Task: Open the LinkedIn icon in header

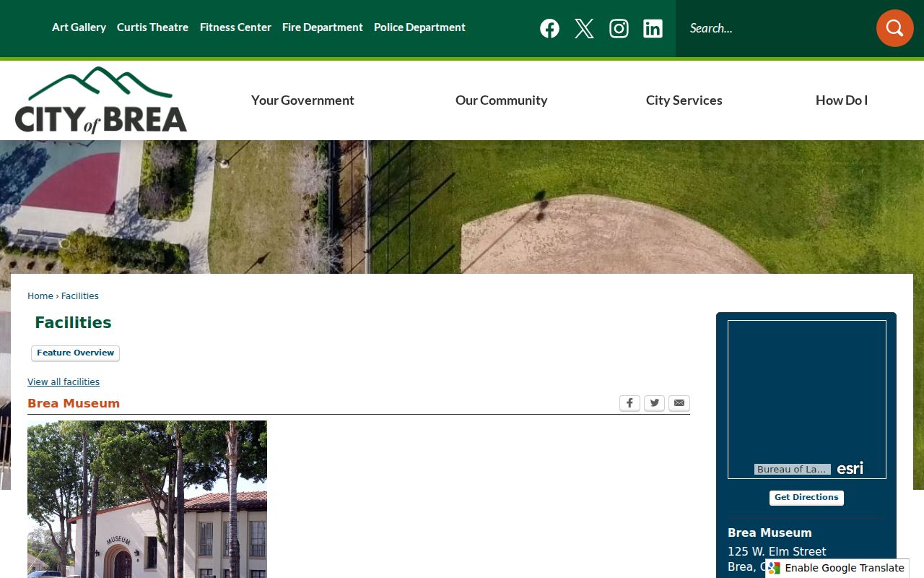Action: pos(653,28)
